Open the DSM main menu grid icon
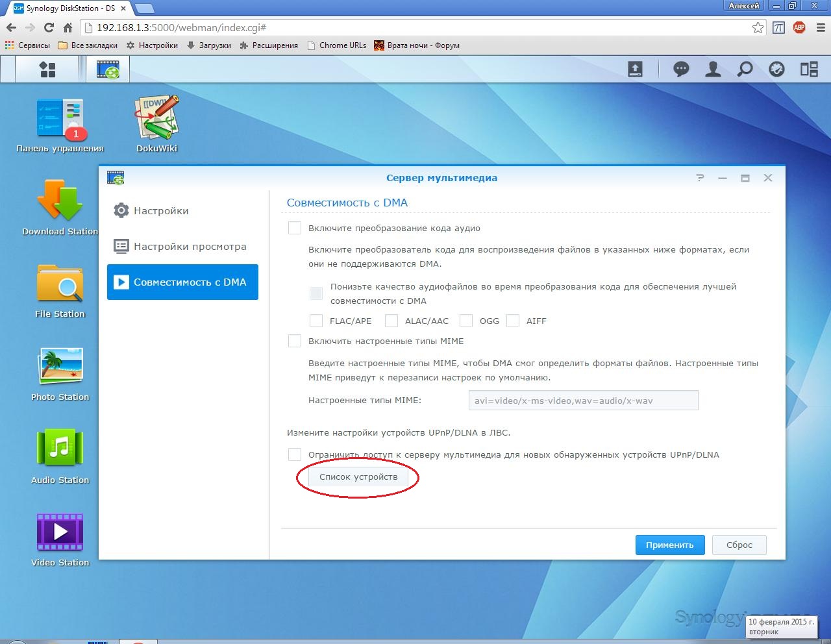This screenshot has height=644, width=831. (47, 69)
